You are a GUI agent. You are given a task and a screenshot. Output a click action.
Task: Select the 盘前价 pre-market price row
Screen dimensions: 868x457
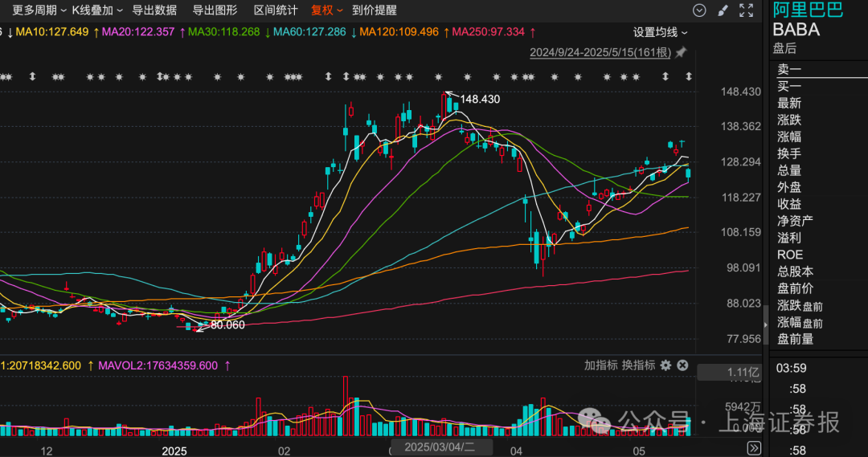tap(795, 288)
